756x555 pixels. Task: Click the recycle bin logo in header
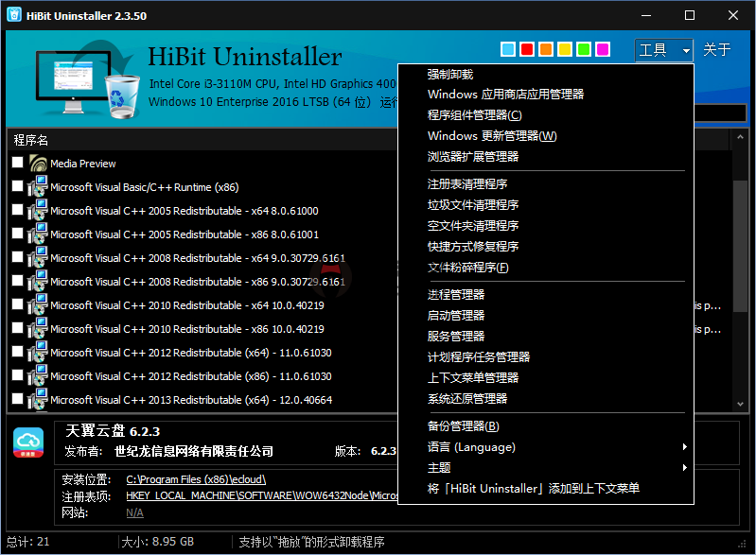[120, 95]
